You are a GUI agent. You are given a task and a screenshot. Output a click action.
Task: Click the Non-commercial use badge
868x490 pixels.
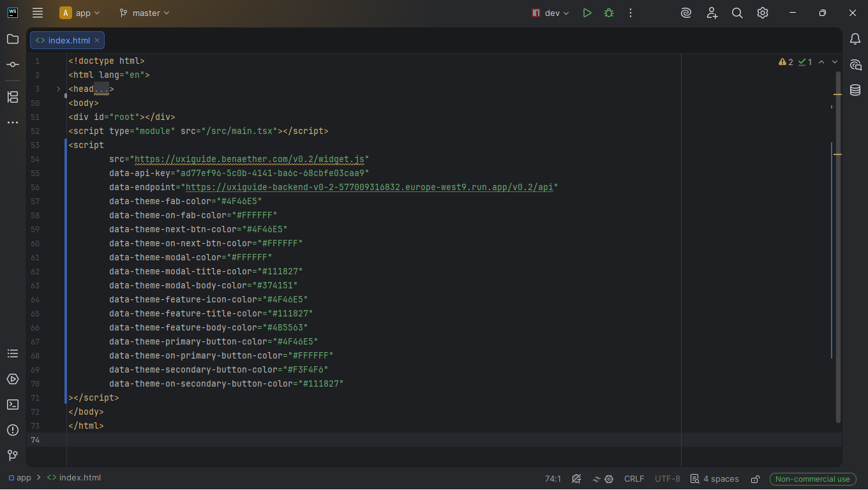pyautogui.click(x=812, y=479)
